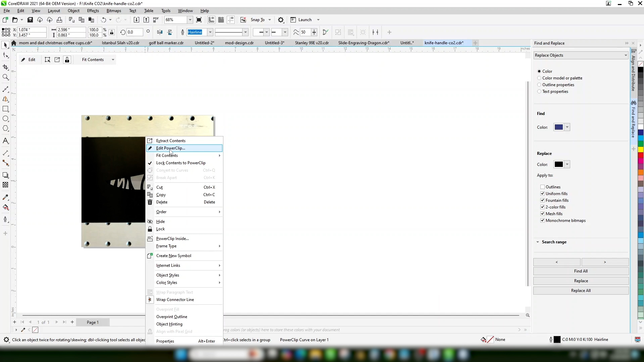The width and height of the screenshot is (644, 362).
Task: Switch to Stanley 99E v20.cdr tab
Action: coord(312,43)
